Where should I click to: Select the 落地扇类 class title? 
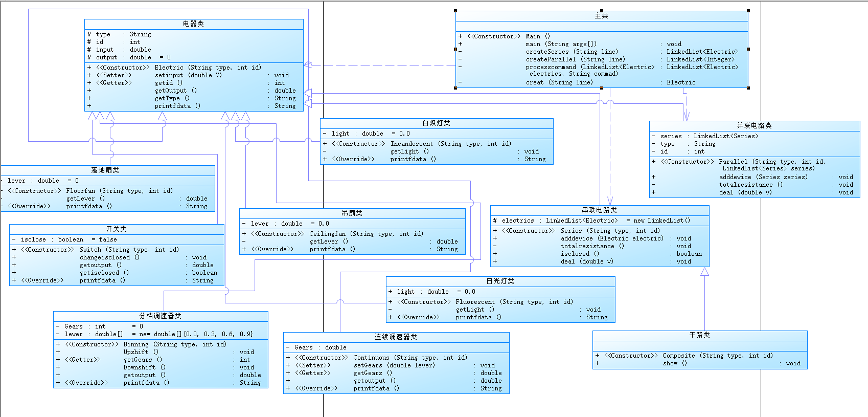(105, 170)
